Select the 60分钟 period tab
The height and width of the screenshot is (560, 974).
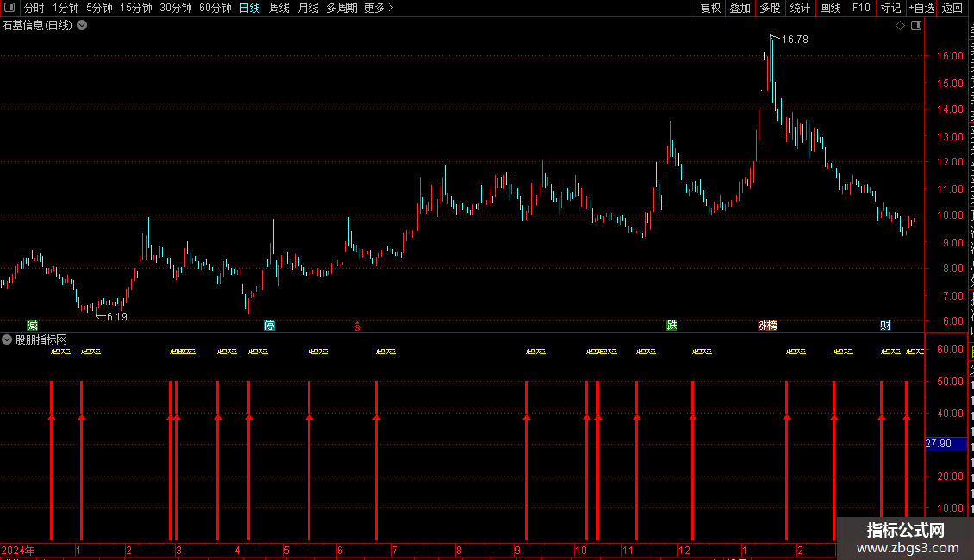tap(215, 8)
